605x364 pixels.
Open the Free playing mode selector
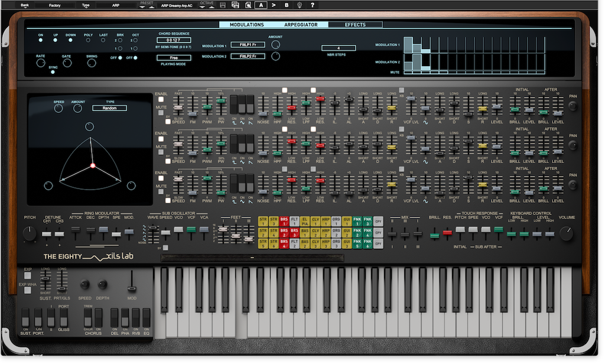(174, 58)
